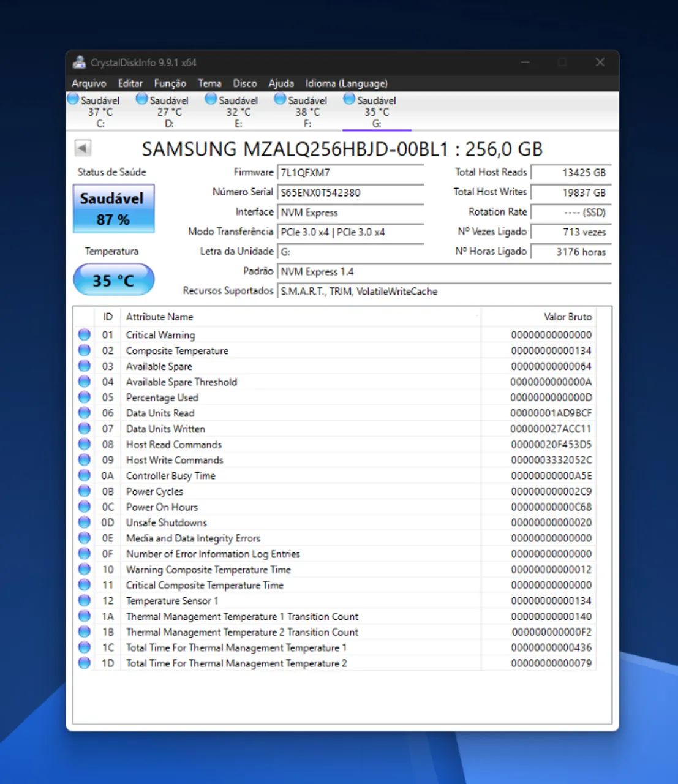Viewport: 678px width, 784px height.
Task: Click status orb for Total Time Thermal Management Temperature 1
Action: pos(85,647)
